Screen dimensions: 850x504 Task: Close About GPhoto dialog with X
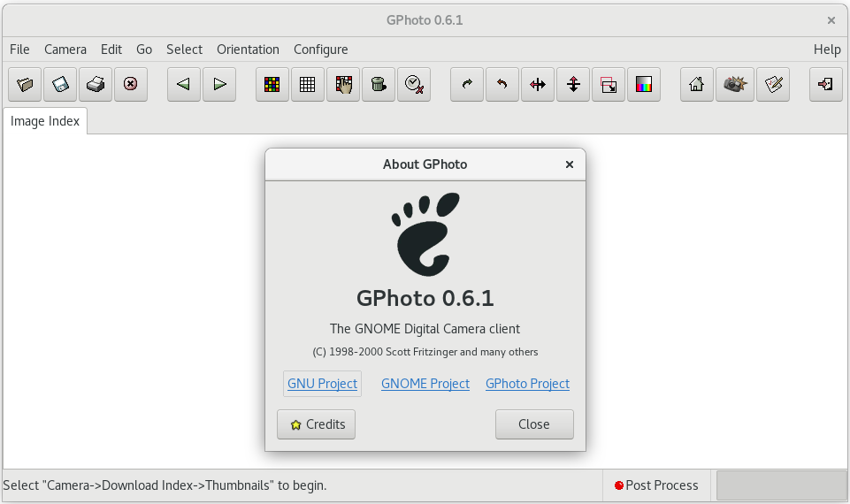[570, 164]
